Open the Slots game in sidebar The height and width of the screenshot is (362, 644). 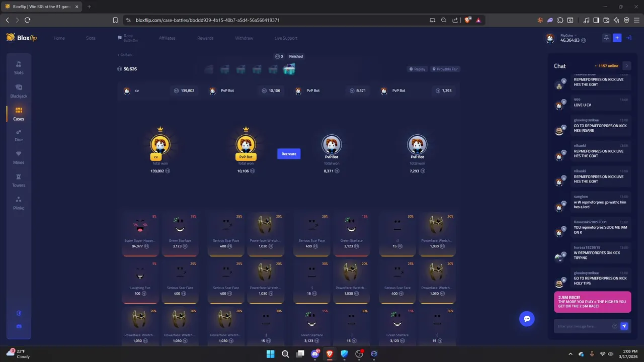pyautogui.click(x=19, y=68)
